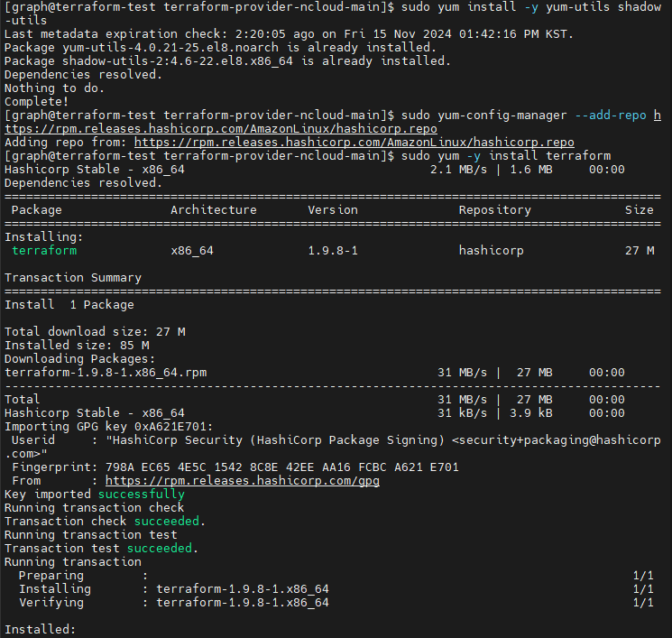Click the green 'terraform' package name
The image size is (672, 638).
44,251
